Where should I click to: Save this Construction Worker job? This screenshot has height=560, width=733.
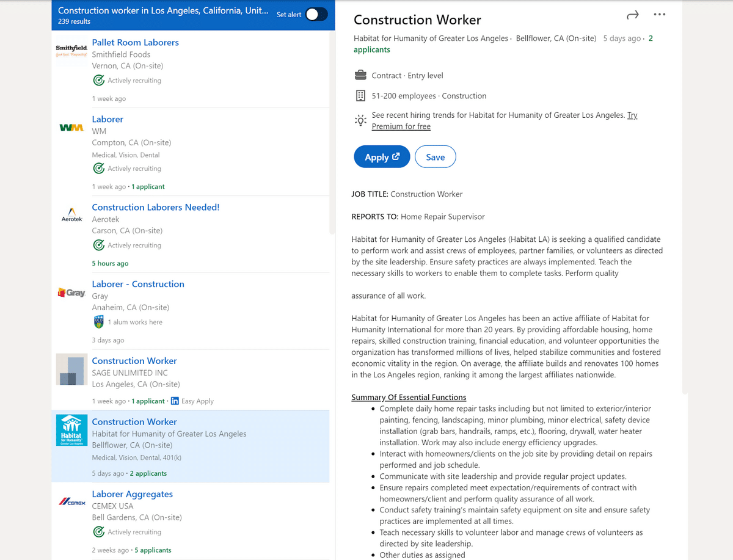pos(435,157)
